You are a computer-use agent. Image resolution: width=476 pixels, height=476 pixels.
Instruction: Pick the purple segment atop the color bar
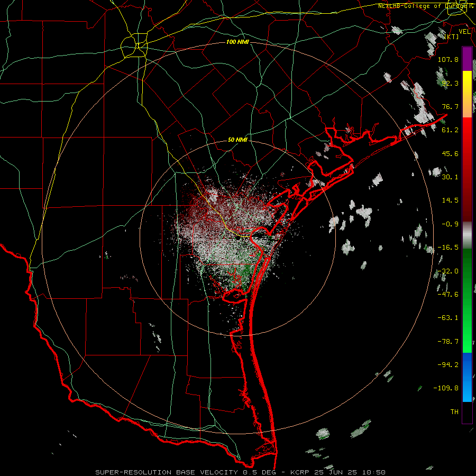(x=467, y=59)
